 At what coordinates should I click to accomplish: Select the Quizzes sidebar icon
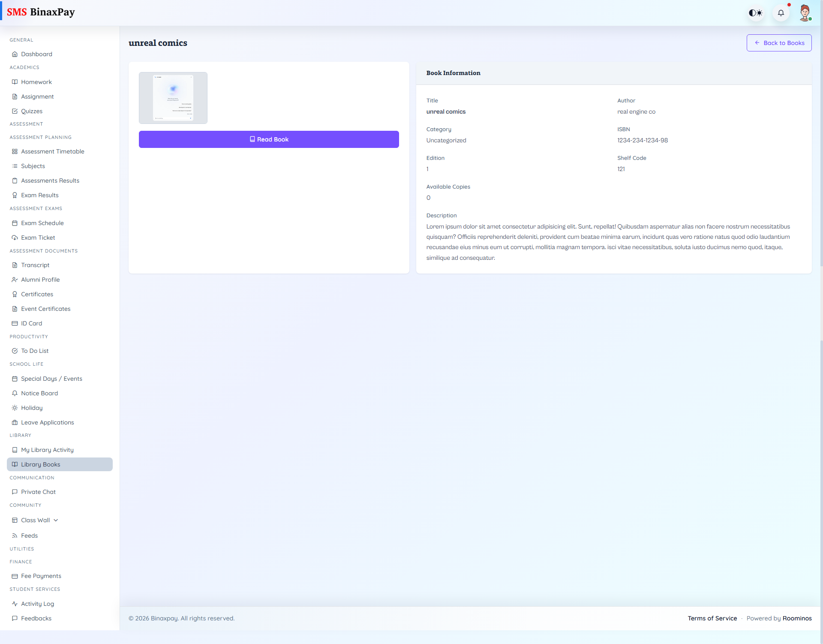pos(15,111)
